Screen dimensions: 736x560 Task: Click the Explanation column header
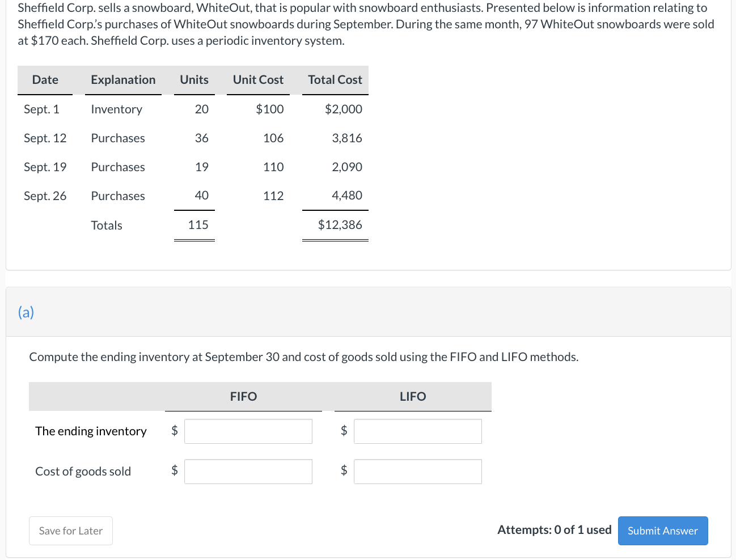point(123,80)
